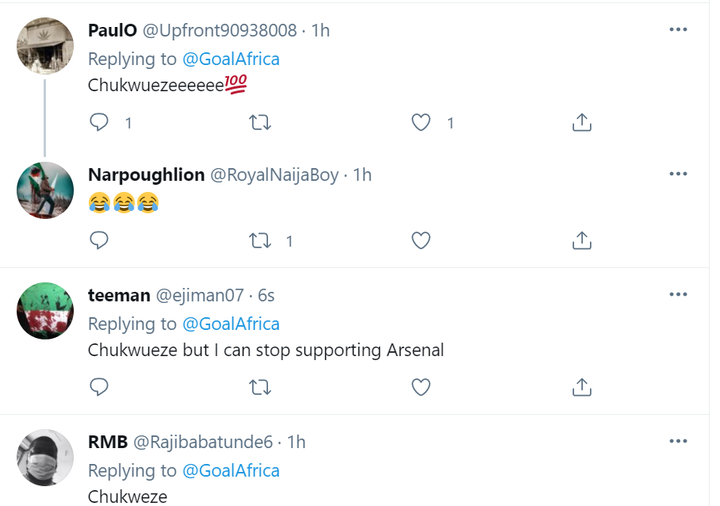Reply to PaulO's Chukwuezeeeeee tweet
This screenshot has width=720, height=506.
[x=99, y=123]
